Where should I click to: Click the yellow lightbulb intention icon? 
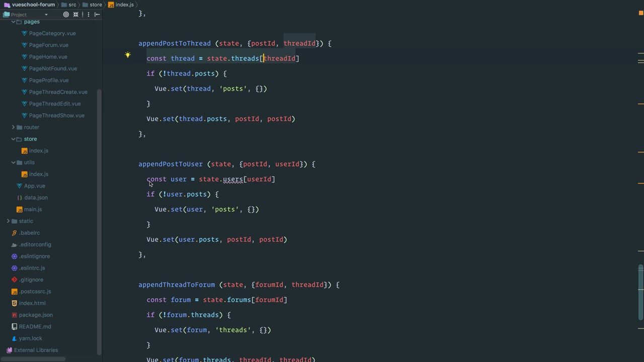point(128,55)
